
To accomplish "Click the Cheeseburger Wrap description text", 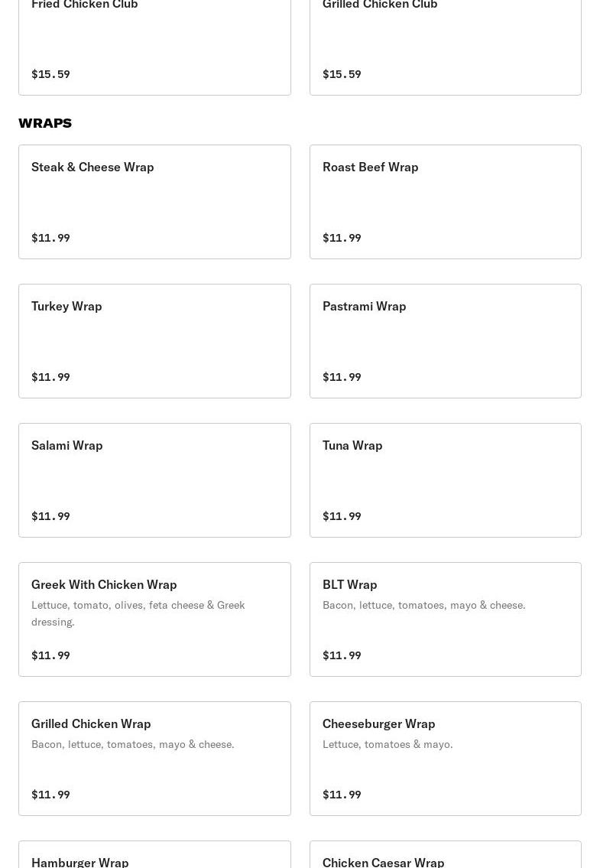I will click(387, 744).
